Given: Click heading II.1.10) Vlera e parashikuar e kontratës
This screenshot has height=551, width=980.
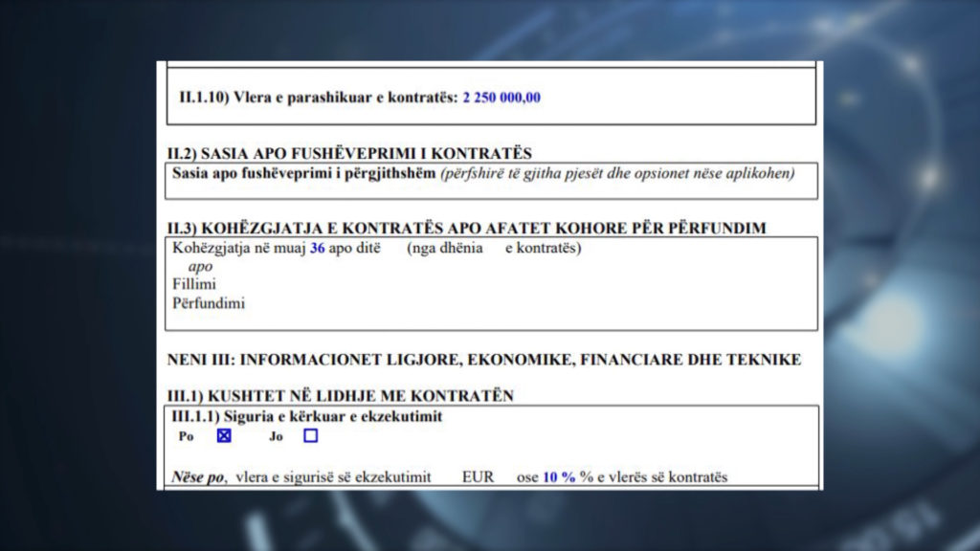Looking at the screenshot, I should [319, 98].
